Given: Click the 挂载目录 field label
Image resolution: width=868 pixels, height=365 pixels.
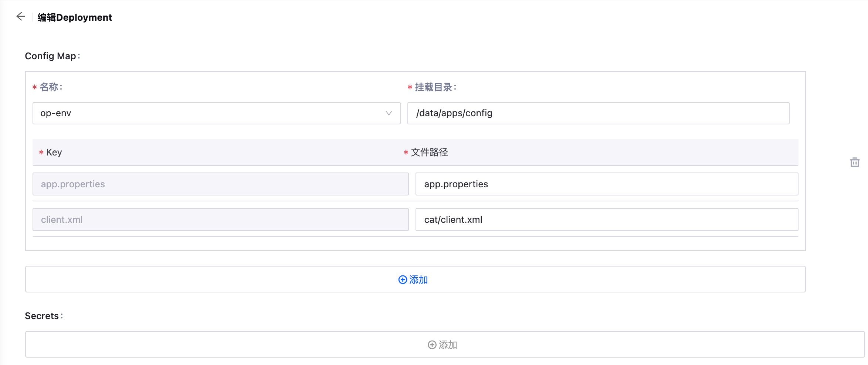Looking at the screenshot, I should click(x=434, y=87).
